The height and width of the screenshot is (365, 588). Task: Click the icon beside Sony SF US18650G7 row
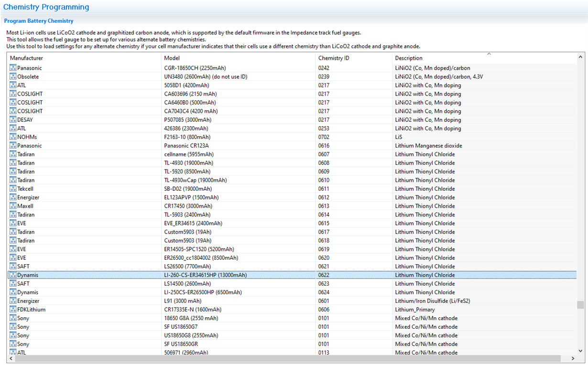click(x=13, y=327)
